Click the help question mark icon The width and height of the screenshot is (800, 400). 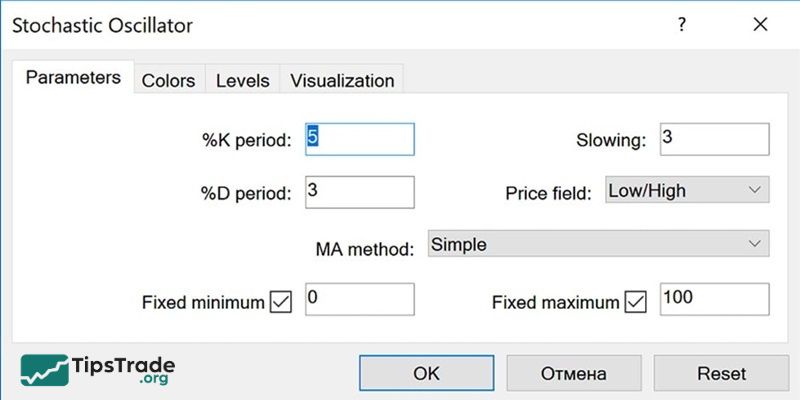click(x=682, y=25)
